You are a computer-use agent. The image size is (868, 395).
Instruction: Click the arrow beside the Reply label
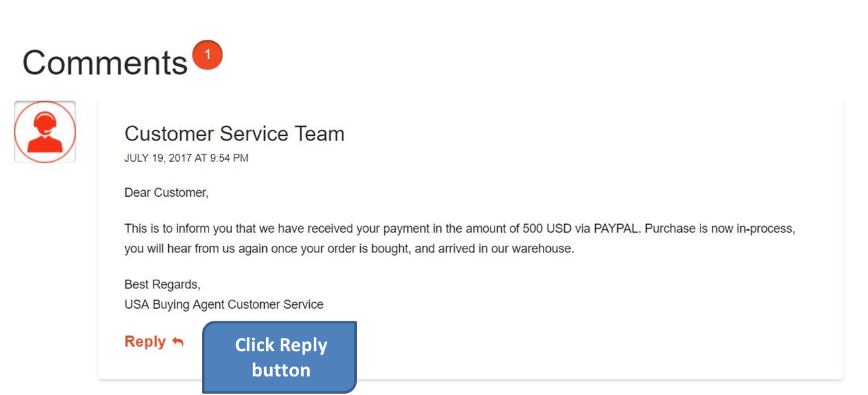pyautogui.click(x=176, y=341)
